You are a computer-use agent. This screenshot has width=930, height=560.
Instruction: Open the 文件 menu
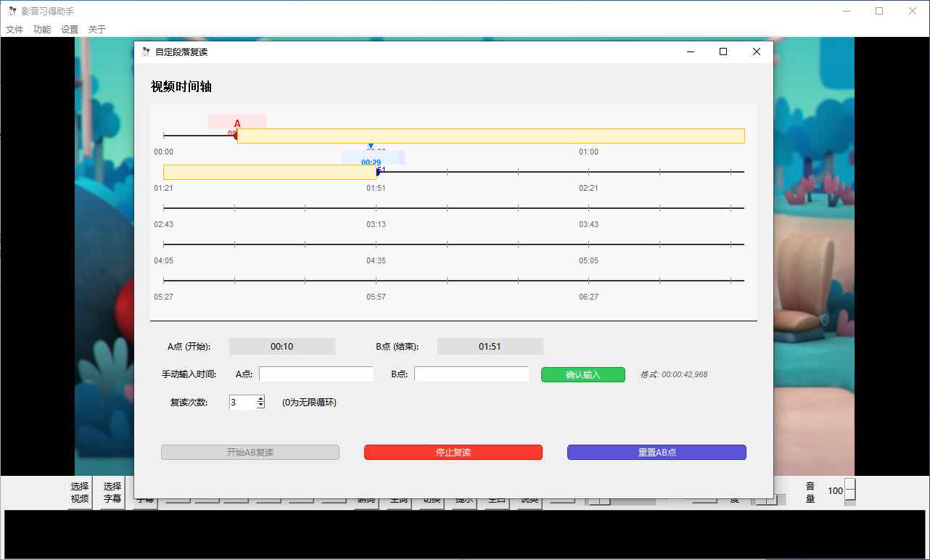coord(15,30)
